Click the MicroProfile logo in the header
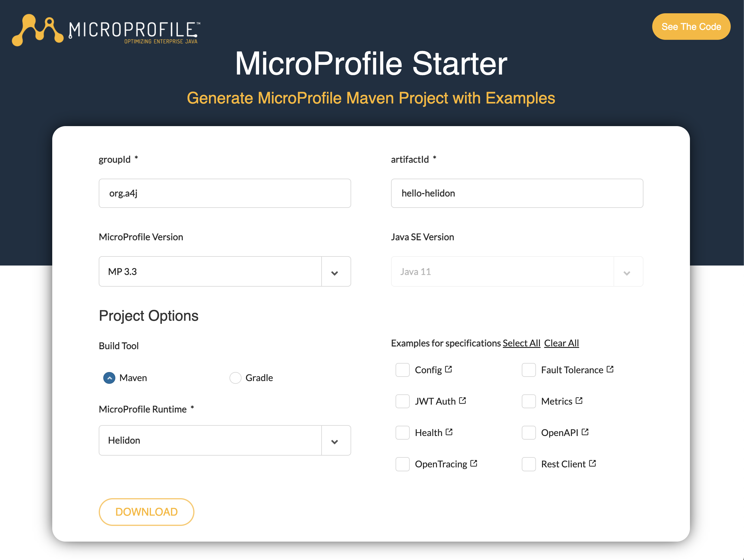The height and width of the screenshot is (560, 744). pyautogui.click(x=107, y=30)
